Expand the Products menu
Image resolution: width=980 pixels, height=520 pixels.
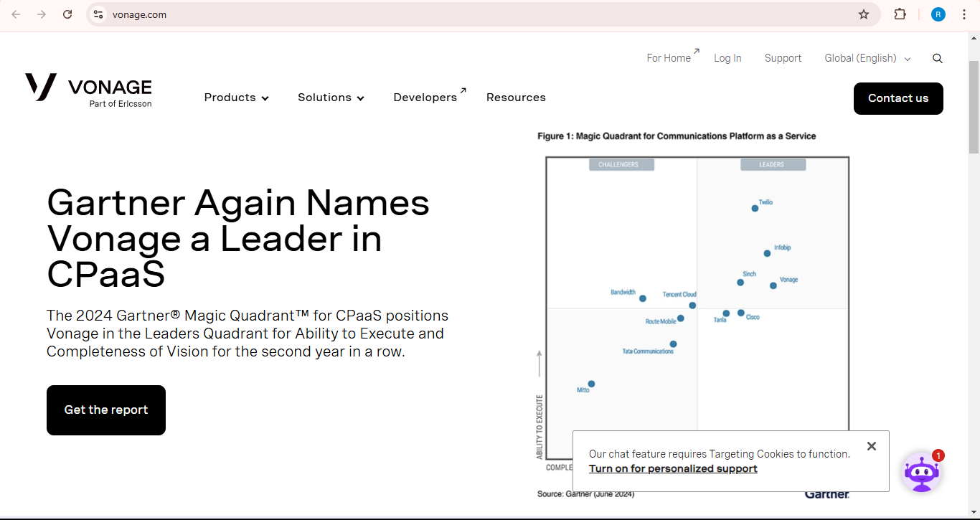[x=236, y=98]
